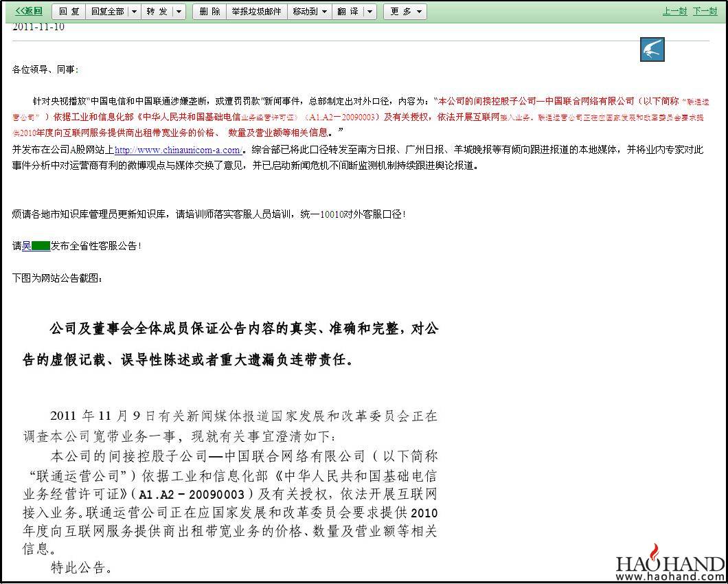
Task: Click the 转发 forward button
Action: point(157,12)
